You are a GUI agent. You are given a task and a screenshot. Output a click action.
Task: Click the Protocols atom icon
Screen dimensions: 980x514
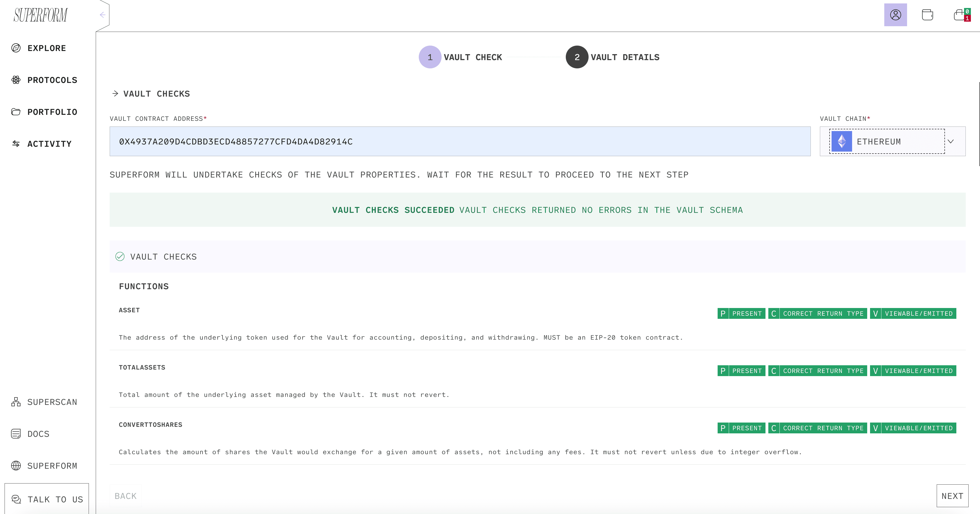[x=16, y=80]
